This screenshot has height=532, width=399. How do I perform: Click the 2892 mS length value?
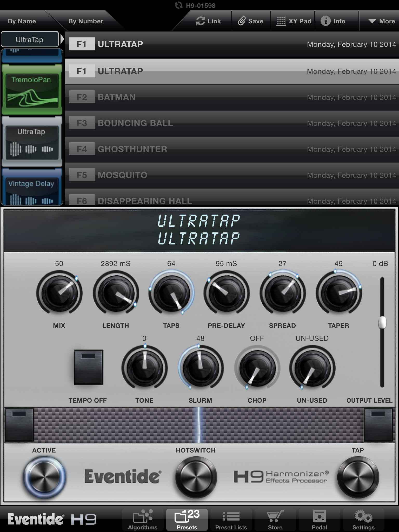click(116, 263)
